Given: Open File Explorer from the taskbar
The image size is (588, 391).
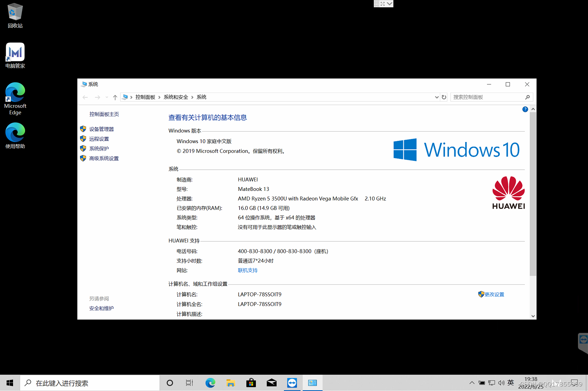Looking at the screenshot, I should point(231,383).
